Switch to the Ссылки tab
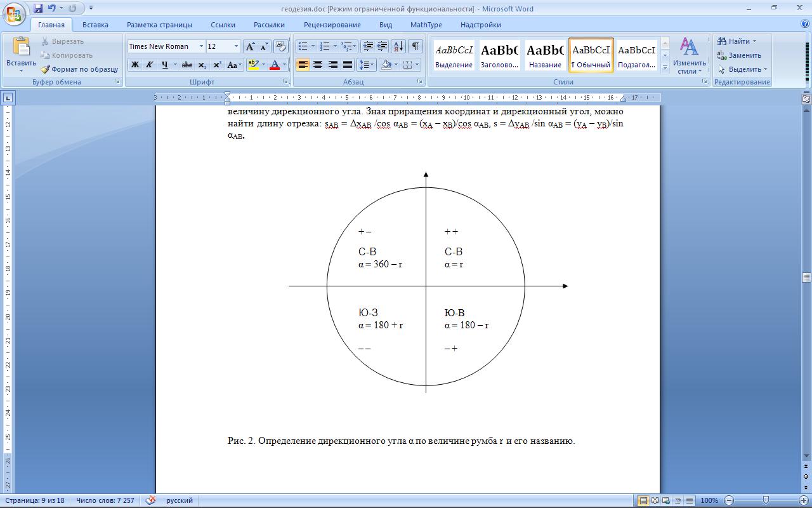Image resolution: width=812 pixels, height=508 pixels. [x=223, y=25]
